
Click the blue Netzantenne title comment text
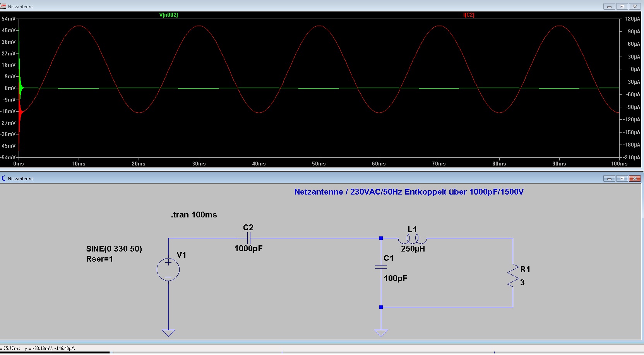pyautogui.click(x=409, y=192)
